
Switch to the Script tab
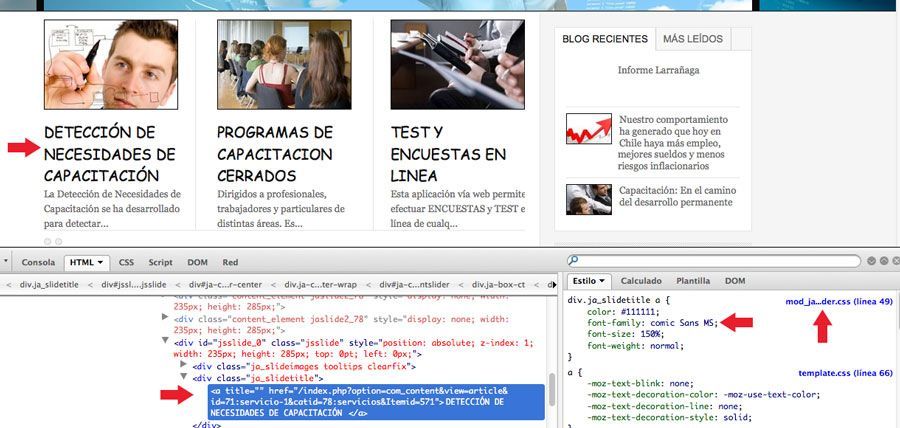[161, 262]
